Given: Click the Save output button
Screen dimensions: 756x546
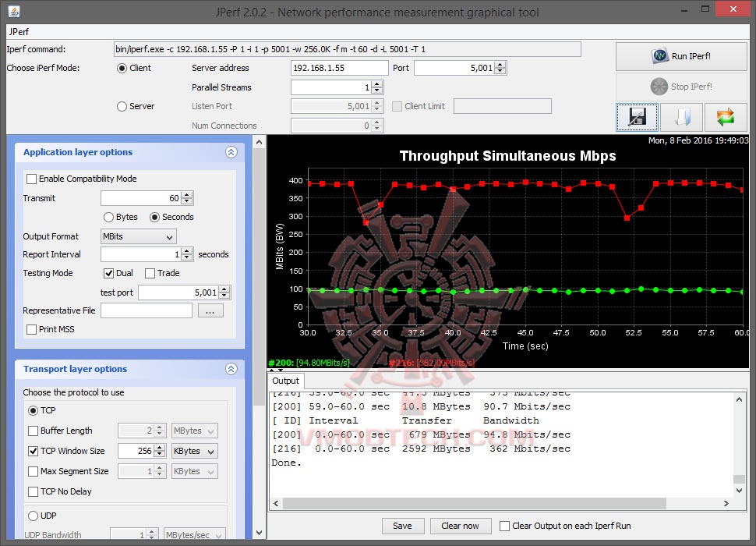Looking at the screenshot, I should (x=402, y=526).
